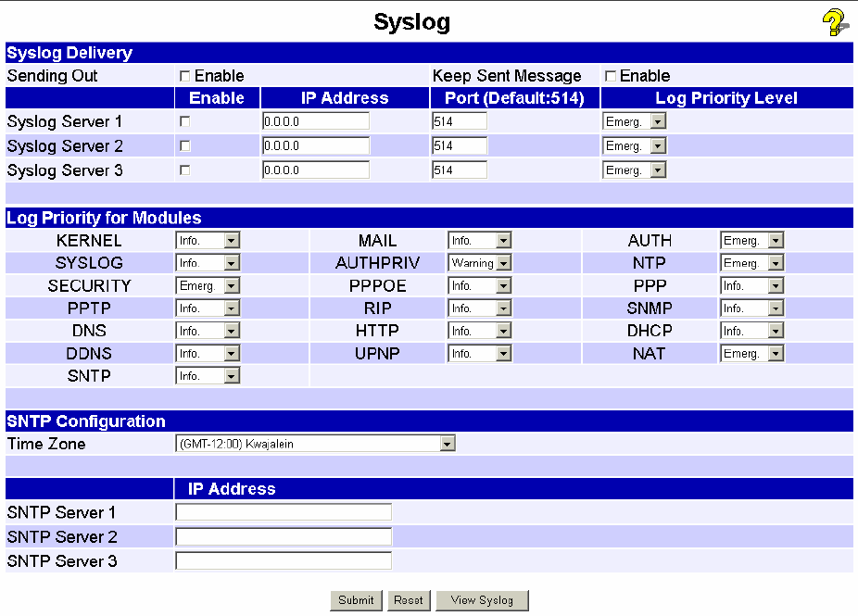Focus the Syslog Server 2 port field
The height and width of the screenshot is (616, 858).
(460, 146)
